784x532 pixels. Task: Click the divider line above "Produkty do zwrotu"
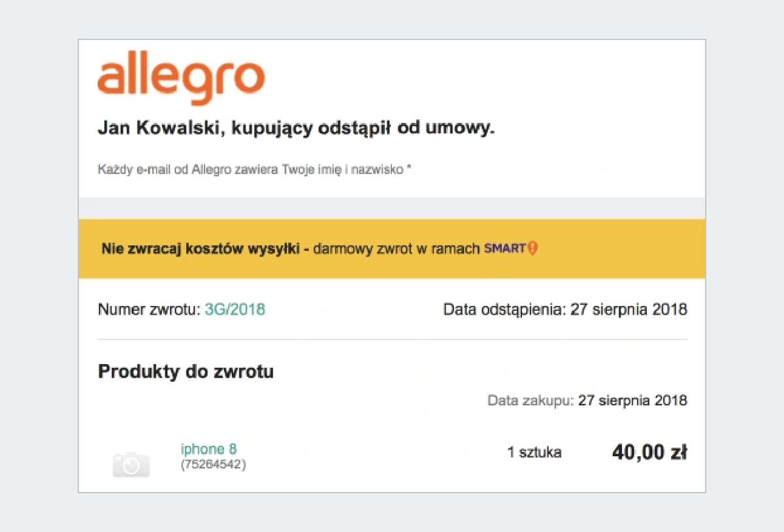[392, 339]
